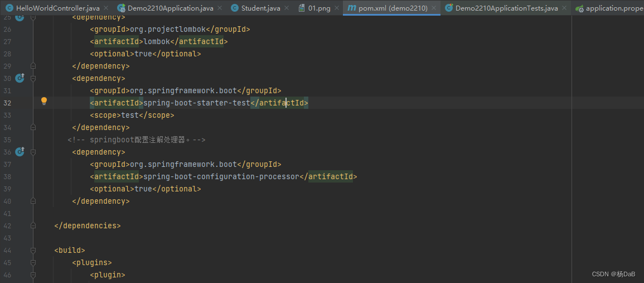Image resolution: width=644 pixels, height=283 pixels.
Task: Select the pom.xml (demo2210) tab
Action: pyautogui.click(x=392, y=8)
